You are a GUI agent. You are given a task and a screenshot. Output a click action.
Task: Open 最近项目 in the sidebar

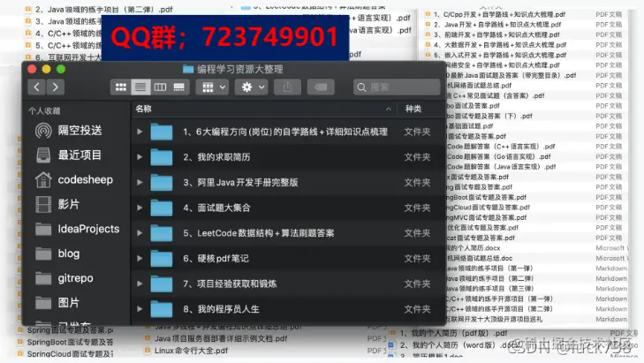point(69,155)
